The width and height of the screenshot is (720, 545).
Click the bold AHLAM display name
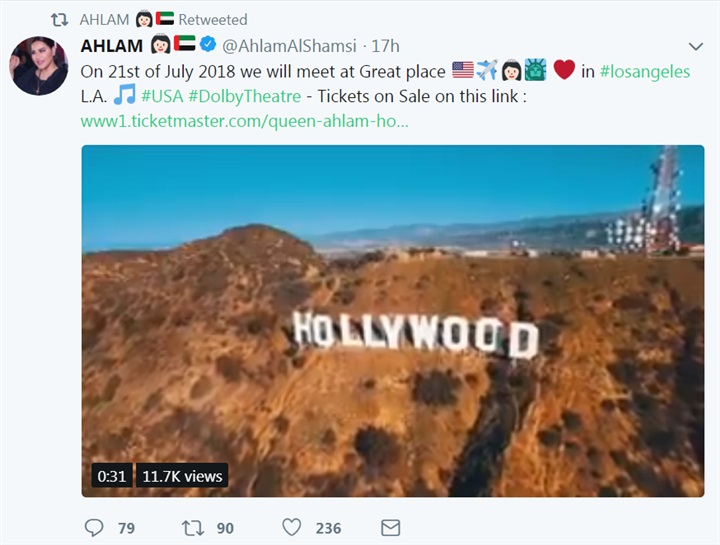112,46
